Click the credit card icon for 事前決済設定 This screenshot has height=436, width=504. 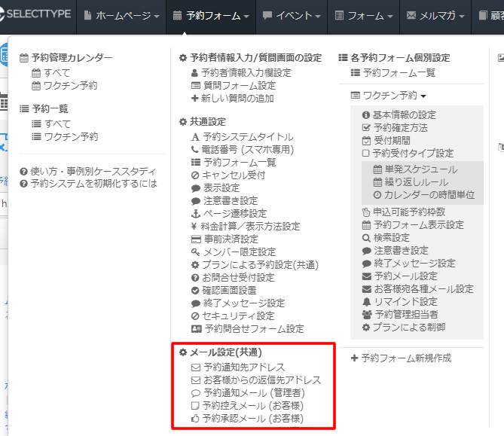pos(195,239)
